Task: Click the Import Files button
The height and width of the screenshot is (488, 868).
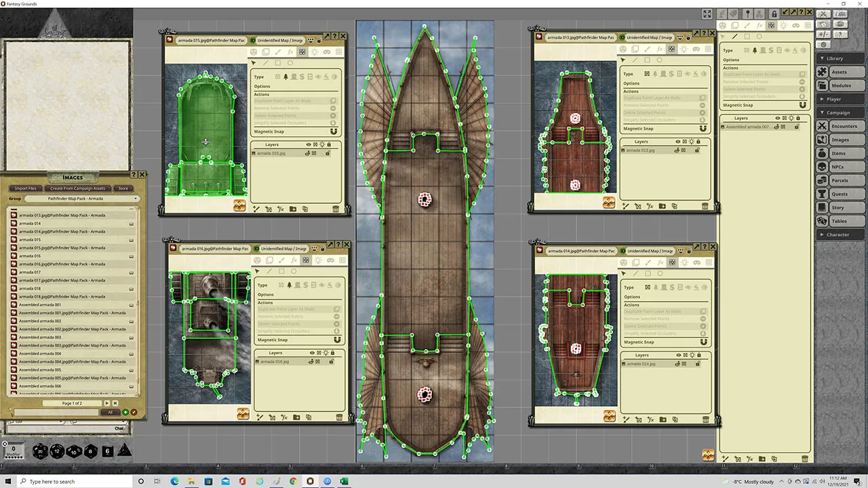Action: click(x=26, y=188)
